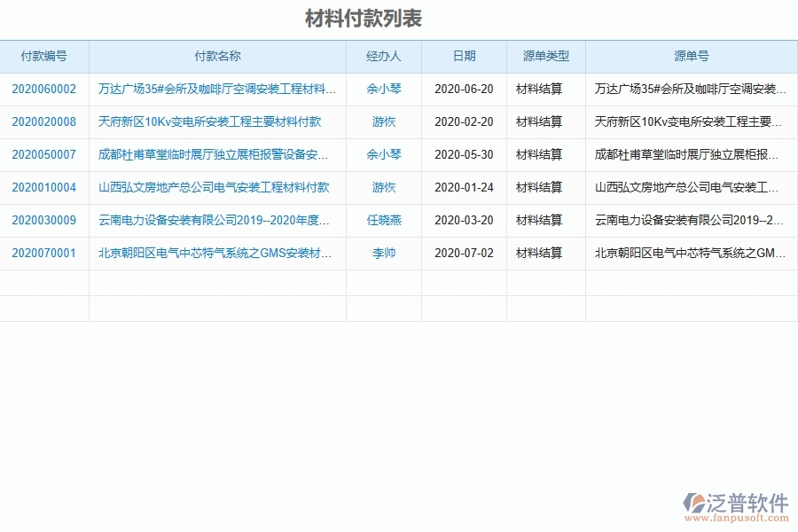Open payment record 2020030009

tap(44, 221)
